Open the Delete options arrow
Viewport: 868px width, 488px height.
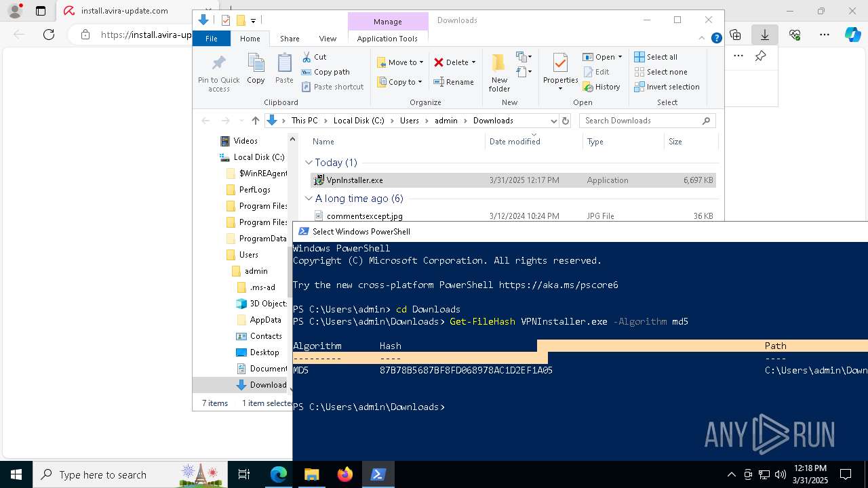click(473, 62)
